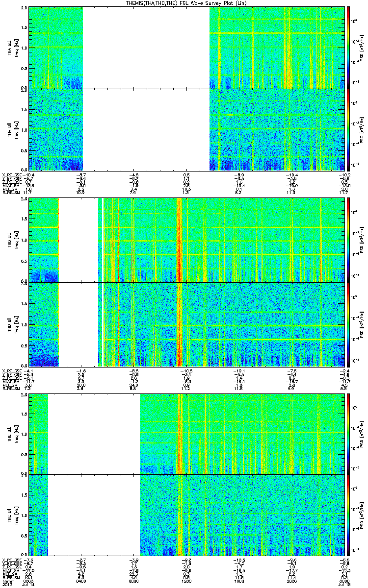This screenshot has height=588, width=368.
Task: Click the THE BII PSD color bar
Action: pyautogui.click(x=348, y=515)
